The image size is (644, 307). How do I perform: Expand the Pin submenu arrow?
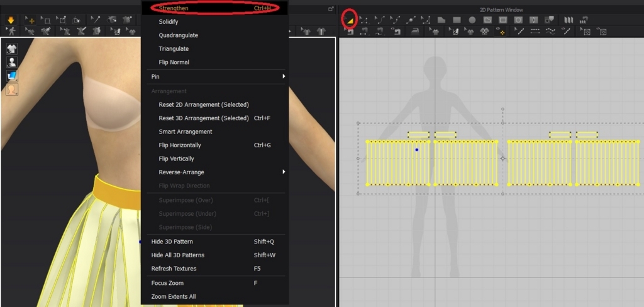(x=284, y=77)
